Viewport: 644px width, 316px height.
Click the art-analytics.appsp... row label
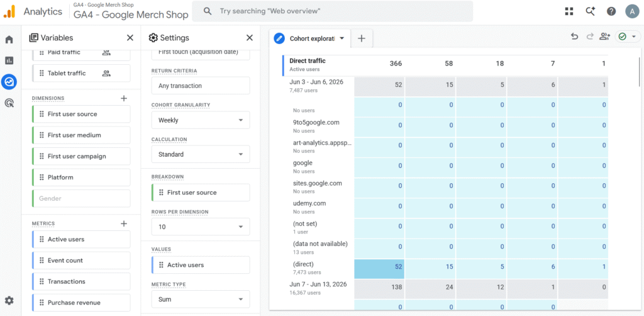(323, 143)
